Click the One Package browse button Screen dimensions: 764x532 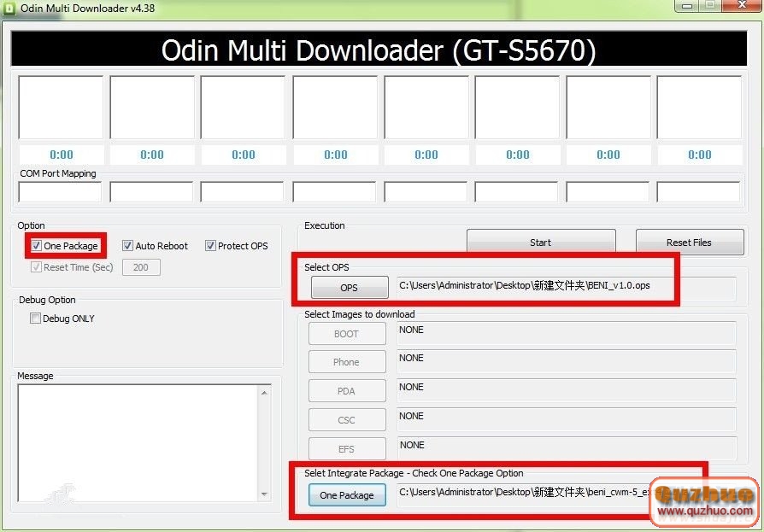tap(347, 495)
